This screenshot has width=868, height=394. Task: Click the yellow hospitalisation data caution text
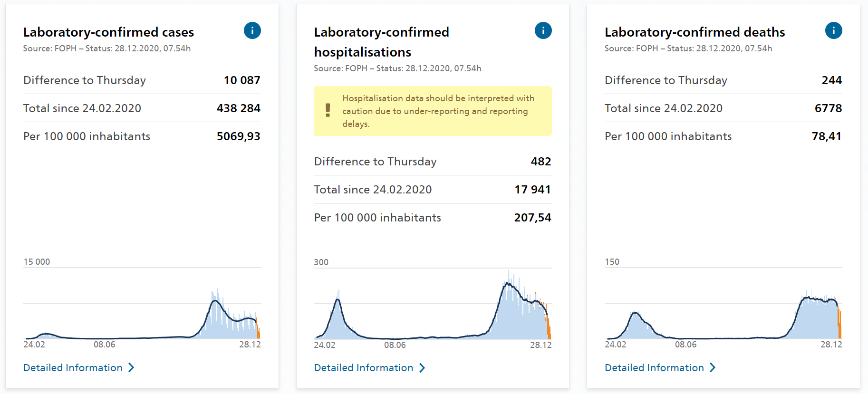[438, 111]
